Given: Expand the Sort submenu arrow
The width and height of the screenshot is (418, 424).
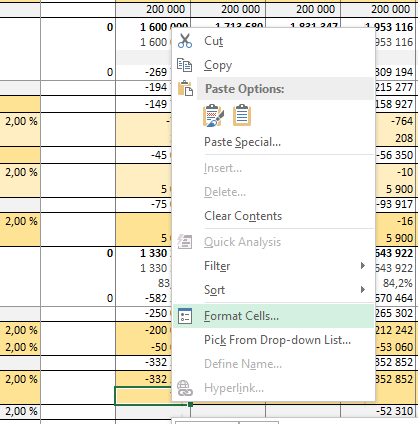Looking at the screenshot, I should click(x=363, y=290).
